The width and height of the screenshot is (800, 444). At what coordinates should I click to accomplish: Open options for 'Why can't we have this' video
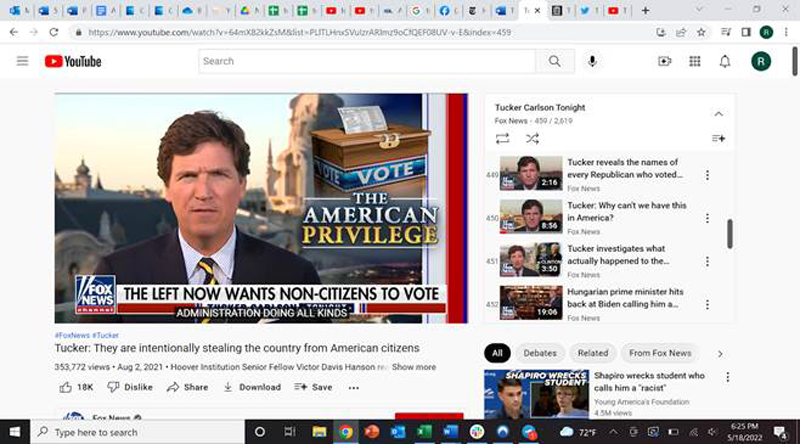tap(707, 218)
